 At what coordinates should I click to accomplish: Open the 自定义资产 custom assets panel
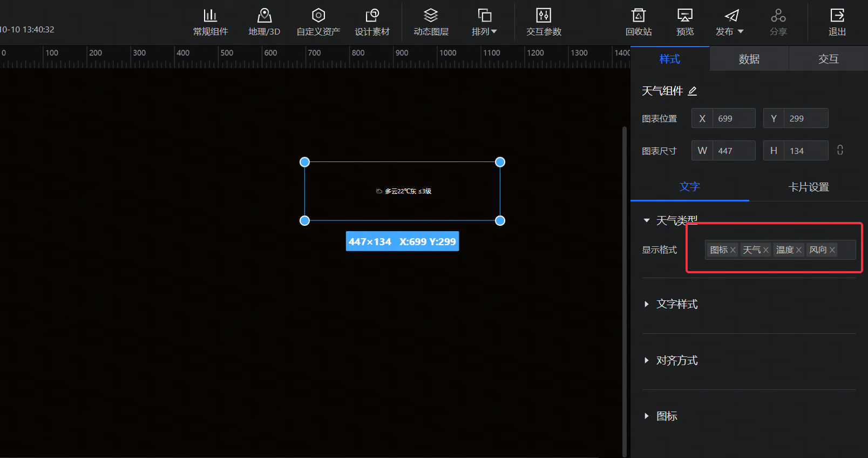(x=318, y=22)
